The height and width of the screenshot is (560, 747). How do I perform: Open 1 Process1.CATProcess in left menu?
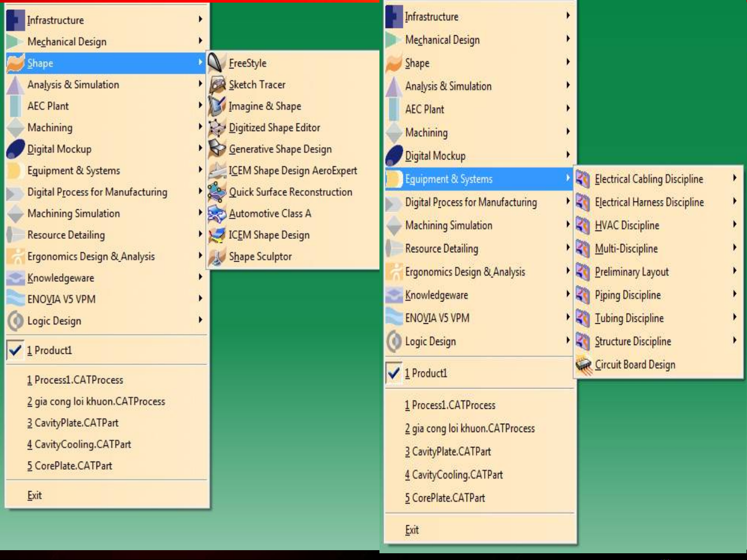pyautogui.click(x=106, y=380)
